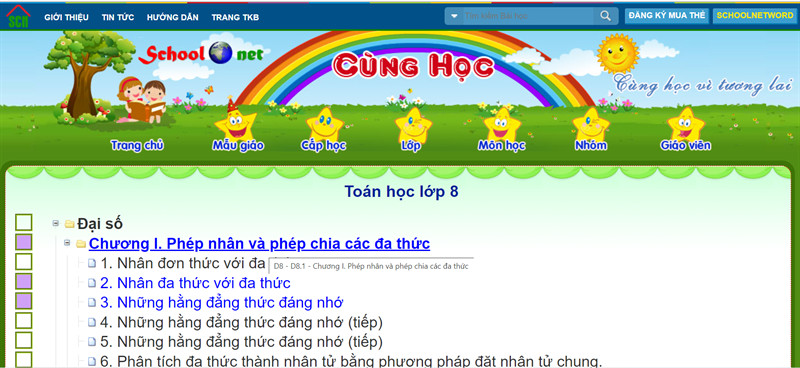
Task: Click the SCHOOLNETWORD button
Action: coord(755,16)
